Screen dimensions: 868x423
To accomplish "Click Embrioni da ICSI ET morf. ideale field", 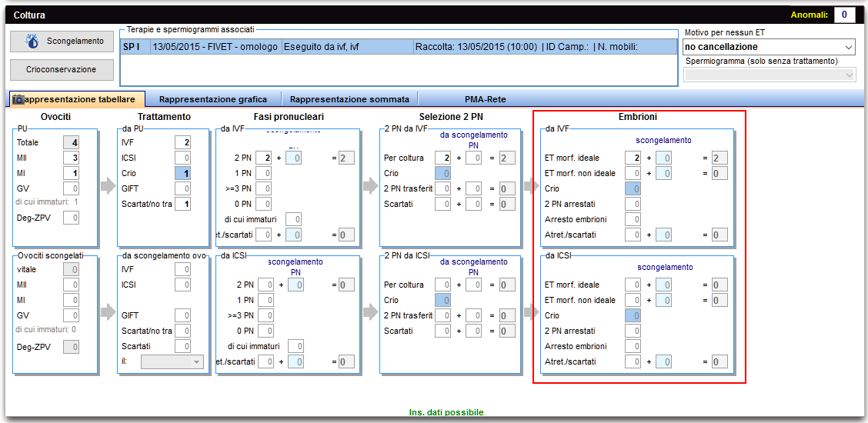I will point(633,285).
